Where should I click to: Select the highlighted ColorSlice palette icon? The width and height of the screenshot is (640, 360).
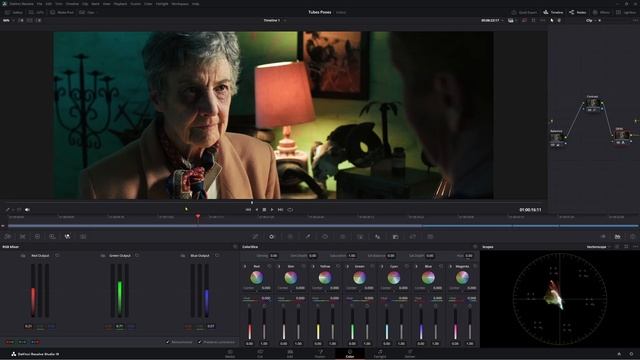272,236
